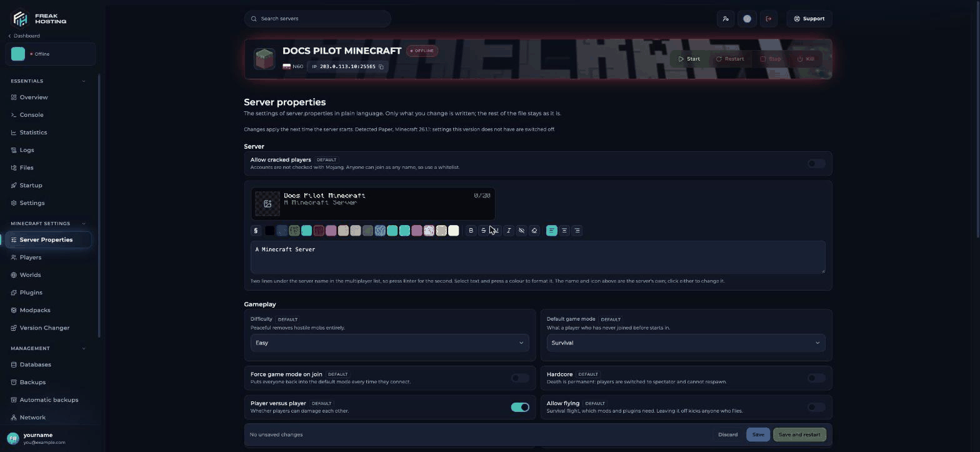Select Server Properties in sidebar
Screen dimensions: 980x452
(49, 239)
